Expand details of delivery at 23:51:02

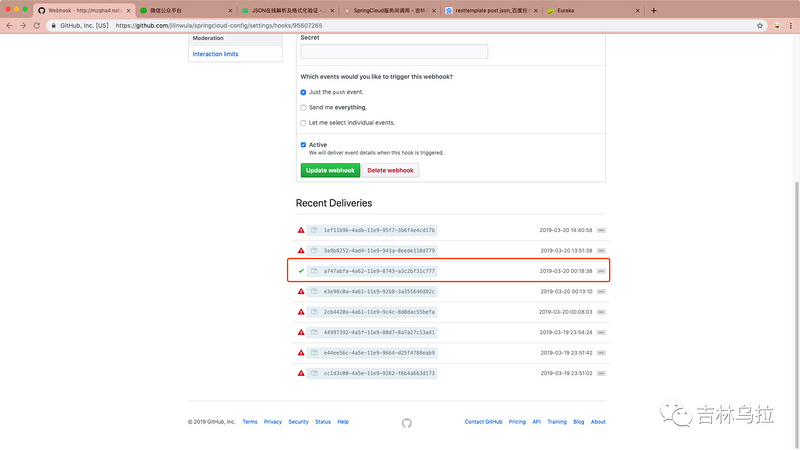[601, 373]
